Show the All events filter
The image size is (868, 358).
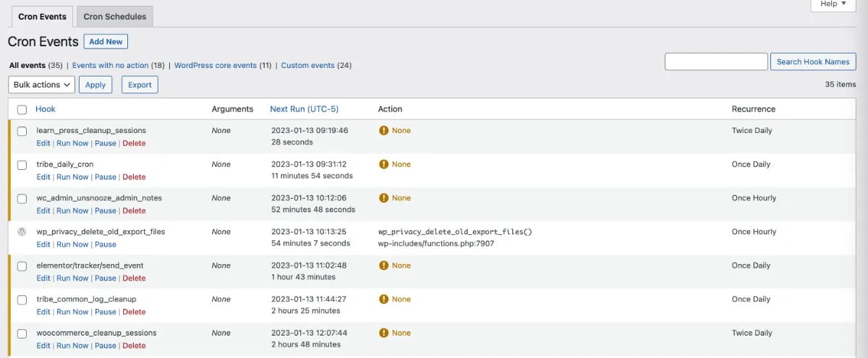click(x=27, y=65)
